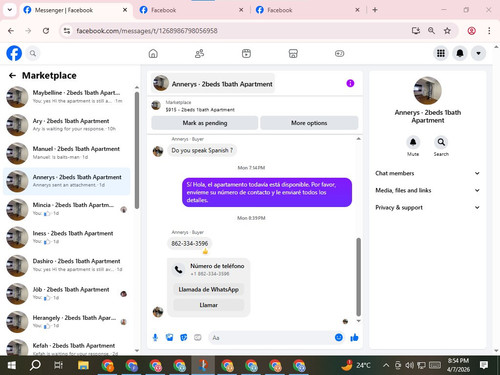Open Job 2beds 1bath Apartment conversation
The height and width of the screenshot is (375, 500).
(67, 293)
